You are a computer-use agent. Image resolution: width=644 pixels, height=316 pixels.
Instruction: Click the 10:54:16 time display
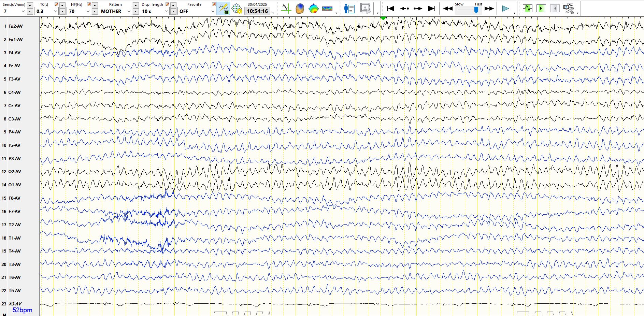257,11
